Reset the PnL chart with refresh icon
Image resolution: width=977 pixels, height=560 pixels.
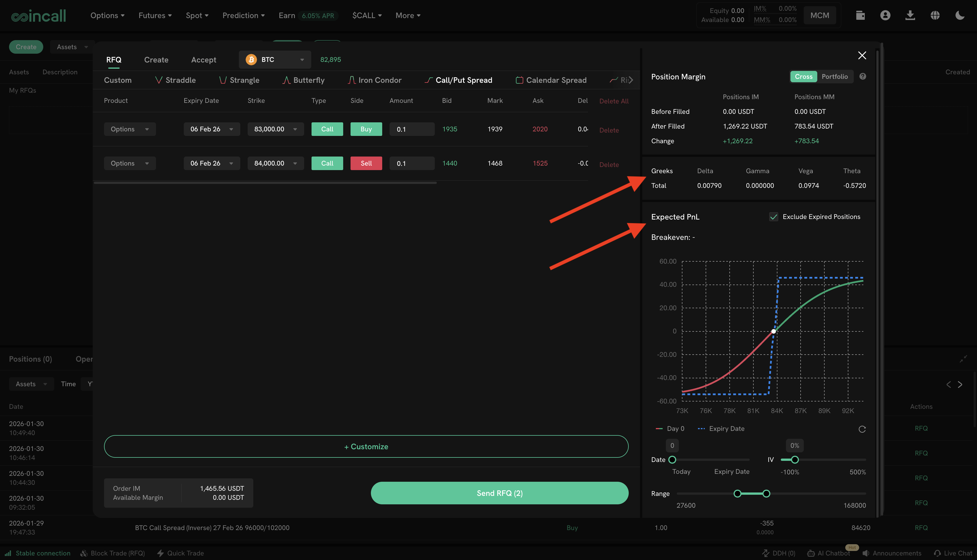point(862,429)
